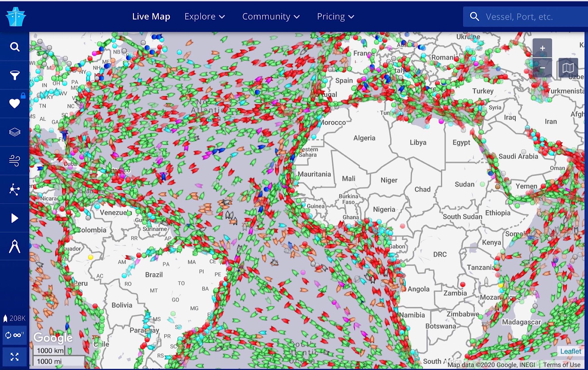Screen dimensions: 588x370
Task: Open the Live Map tab
Action: 151,17
